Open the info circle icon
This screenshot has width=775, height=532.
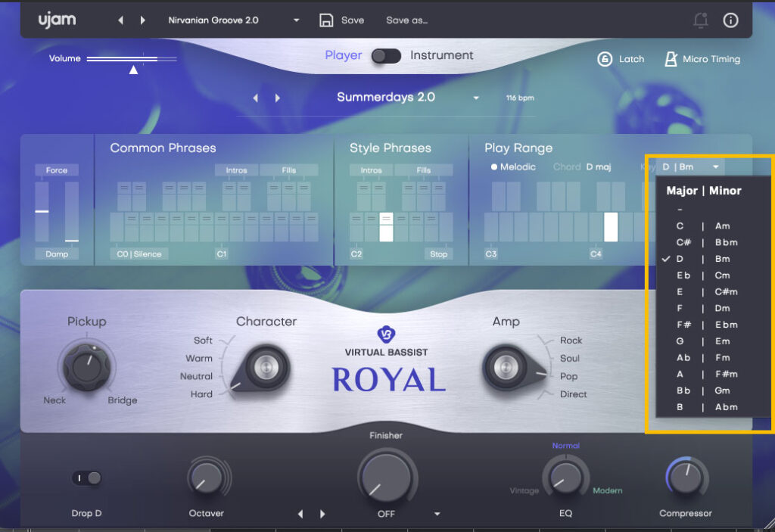pos(730,20)
